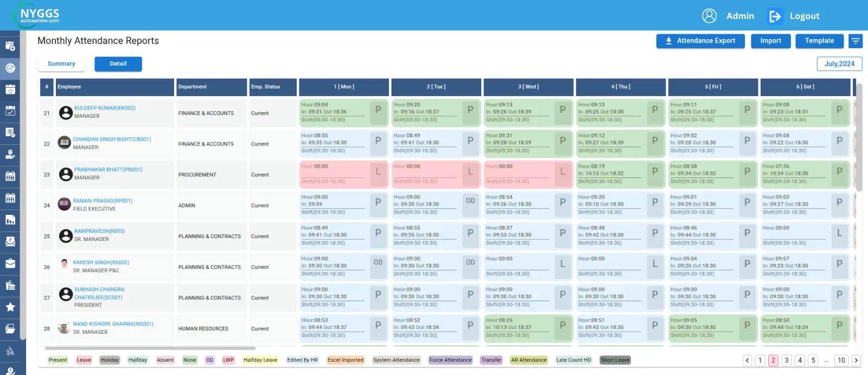The image size is (868, 375).
Task: Open the briefcase sidebar icon
Action: [x=10, y=263]
